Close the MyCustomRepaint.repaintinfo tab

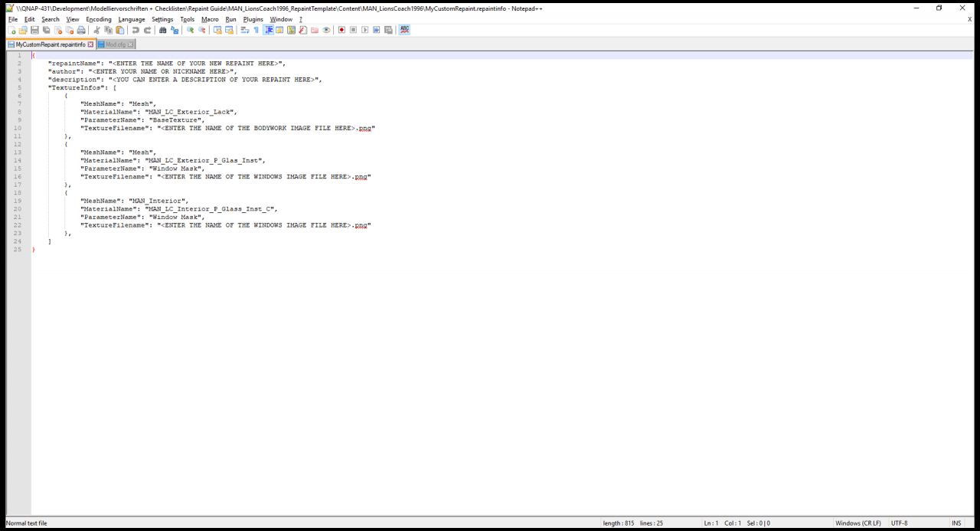click(x=90, y=44)
